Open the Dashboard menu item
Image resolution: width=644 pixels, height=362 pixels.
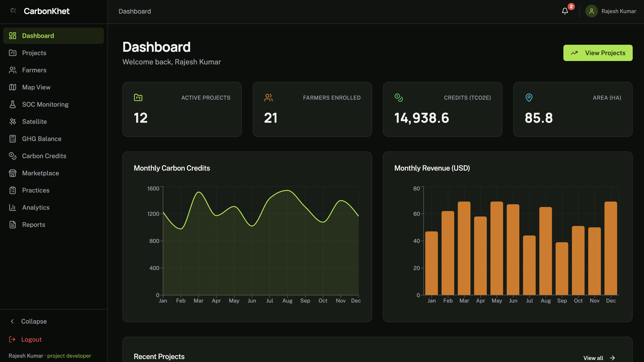pos(54,35)
